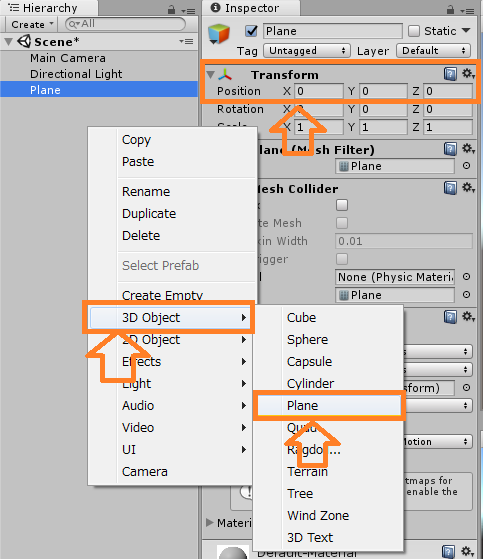Screen dimensions: 483x559
Task: Click the Hierarchy panel lock icon
Action: coord(171,10)
